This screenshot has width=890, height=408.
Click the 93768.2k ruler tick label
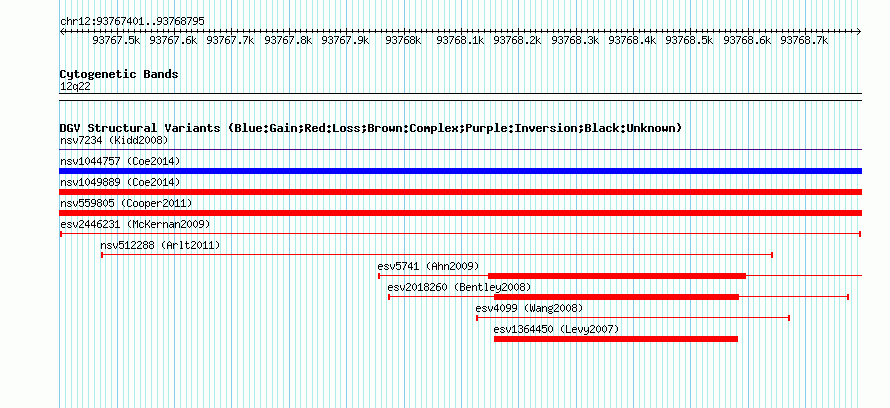click(x=517, y=40)
